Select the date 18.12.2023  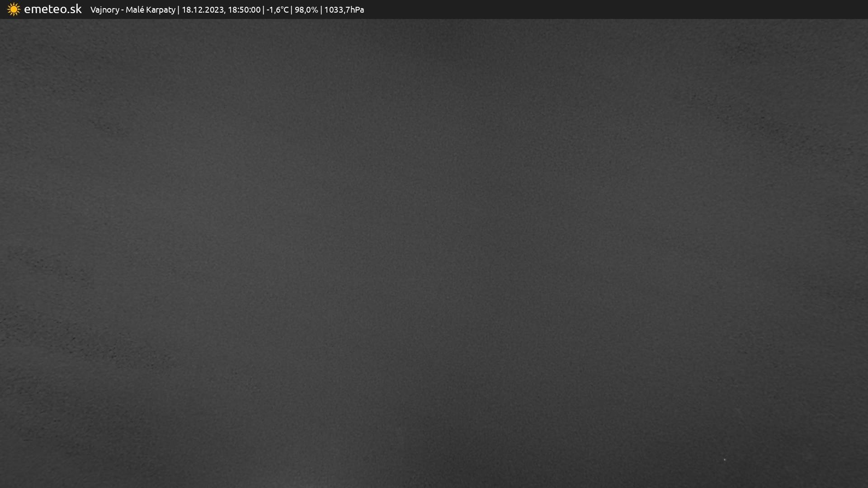[202, 10]
